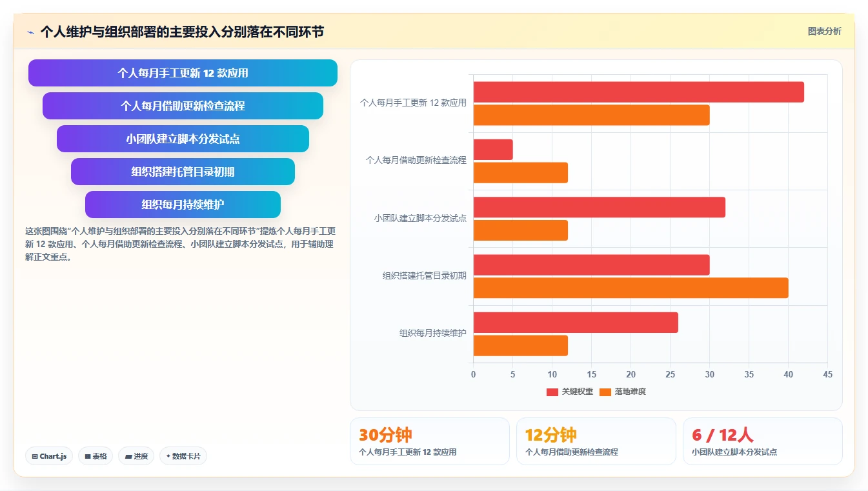
Task: Click card caption 个人每月借助更新检查流程 under 12分钟
Action: tap(572, 452)
